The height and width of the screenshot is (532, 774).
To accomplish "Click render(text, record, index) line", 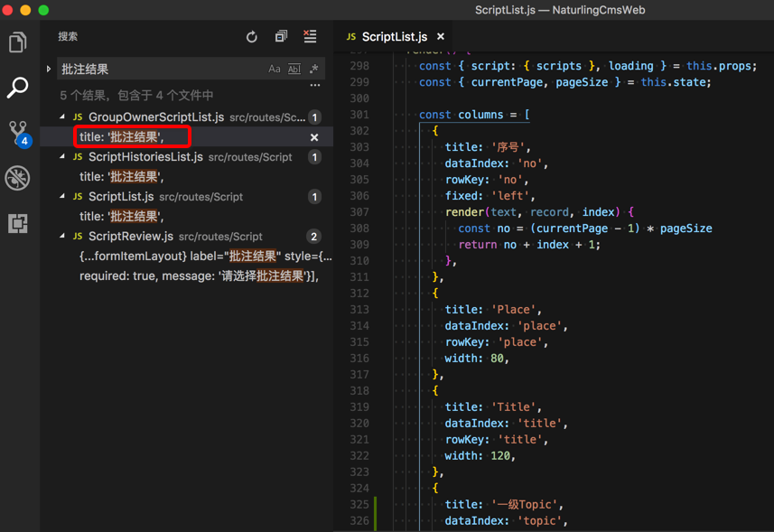I will click(539, 212).
